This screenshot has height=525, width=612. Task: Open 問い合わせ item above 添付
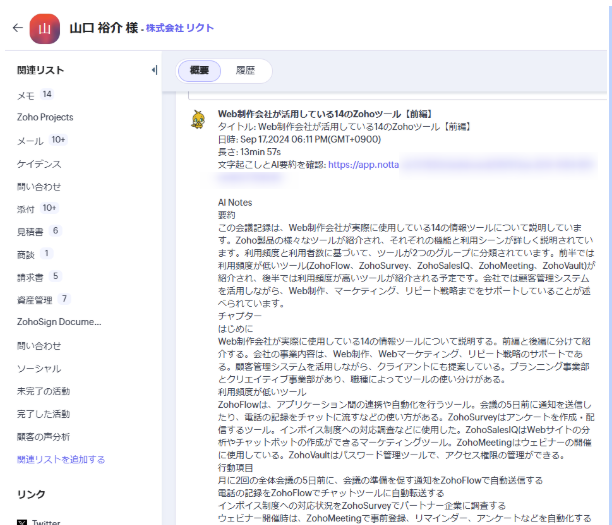(39, 187)
